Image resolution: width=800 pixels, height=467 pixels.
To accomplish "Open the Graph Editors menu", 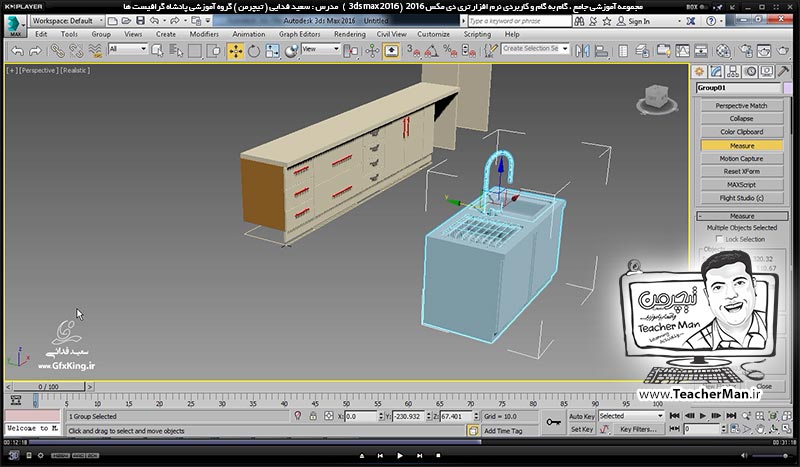I will (x=299, y=34).
